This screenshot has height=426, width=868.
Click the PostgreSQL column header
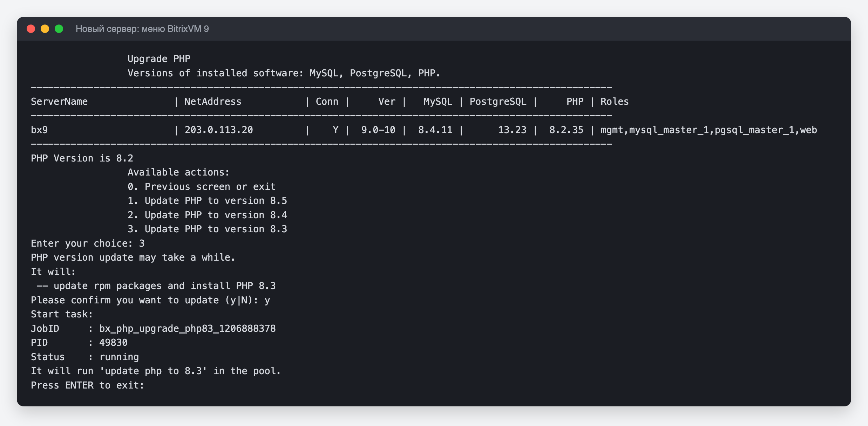pos(498,102)
